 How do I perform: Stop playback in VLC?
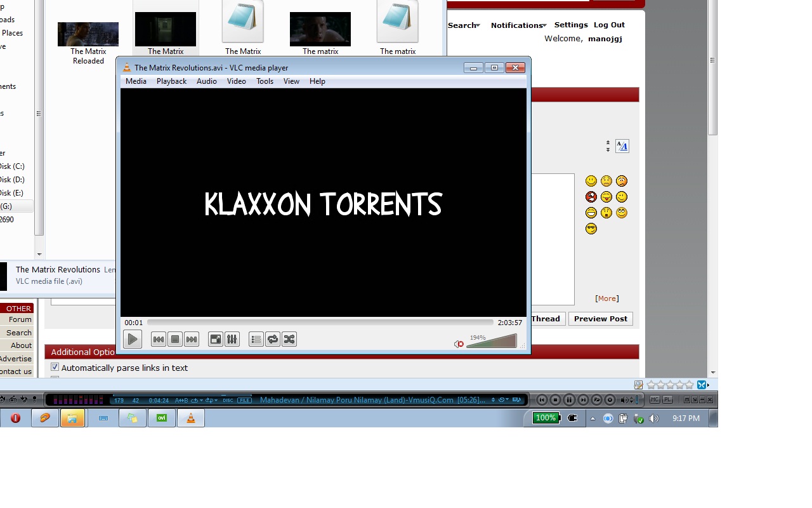click(175, 339)
